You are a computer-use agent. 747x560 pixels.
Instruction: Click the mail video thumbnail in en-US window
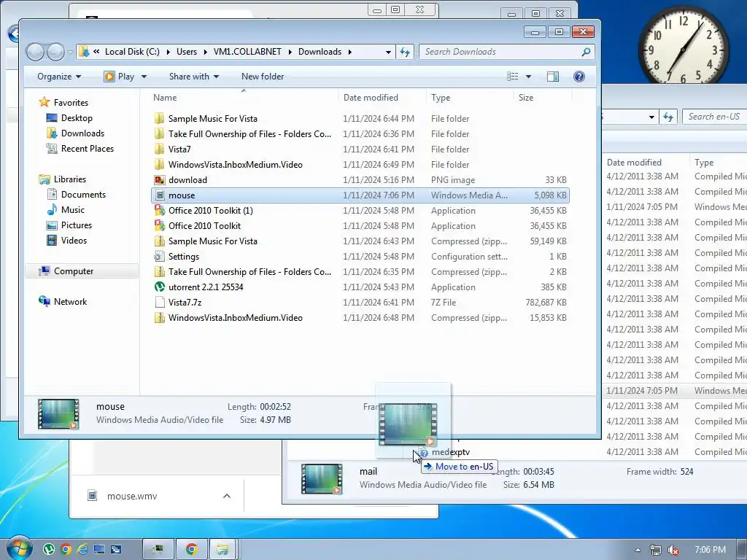pos(322,478)
